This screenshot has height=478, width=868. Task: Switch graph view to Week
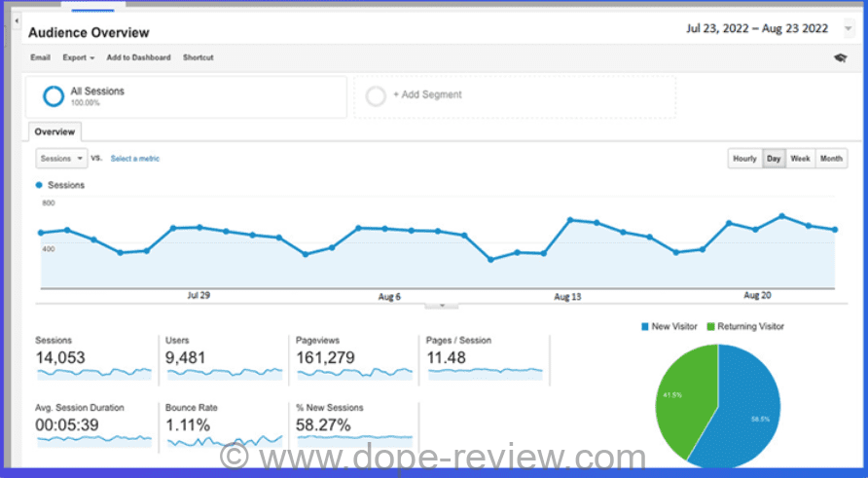800,159
